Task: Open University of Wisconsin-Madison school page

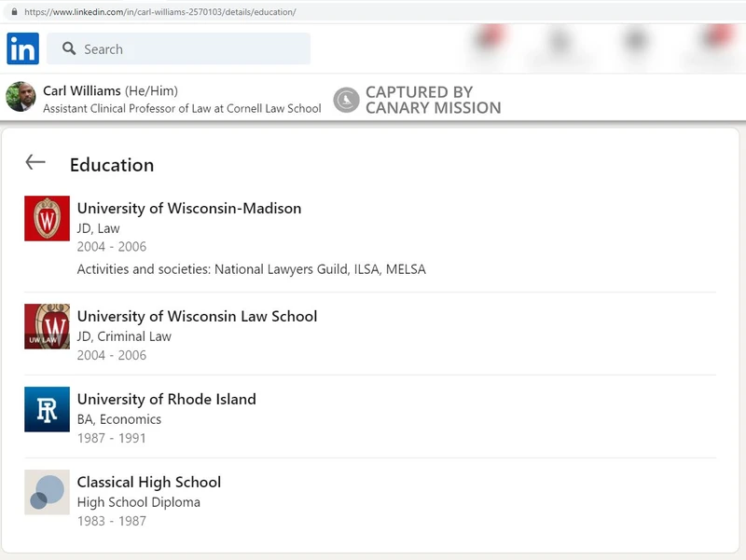Action: pos(189,208)
